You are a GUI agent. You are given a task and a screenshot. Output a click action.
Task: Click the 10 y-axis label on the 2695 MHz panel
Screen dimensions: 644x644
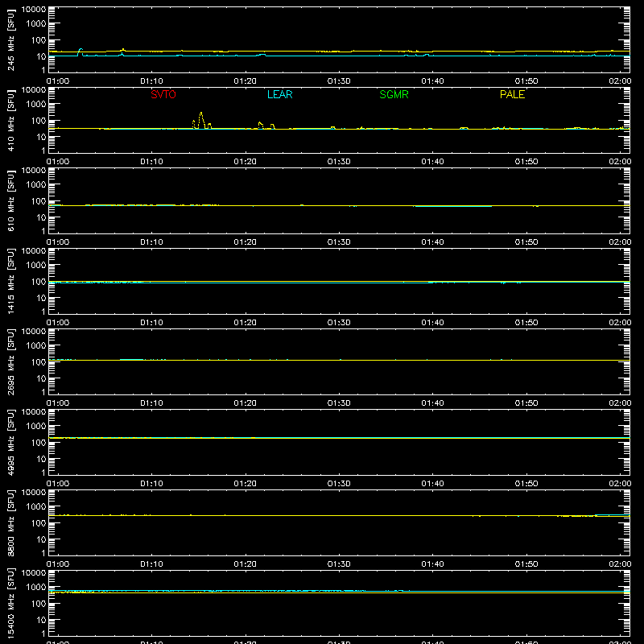pos(41,378)
